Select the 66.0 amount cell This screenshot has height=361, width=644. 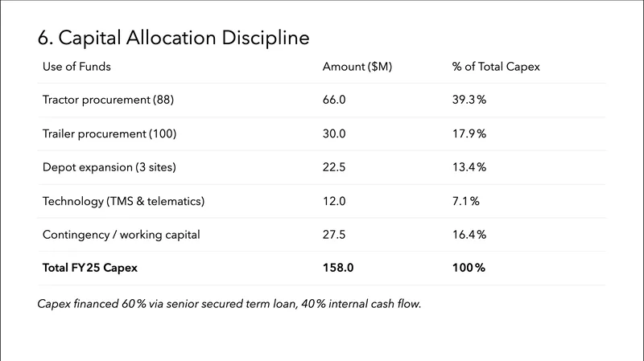[334, 100]
